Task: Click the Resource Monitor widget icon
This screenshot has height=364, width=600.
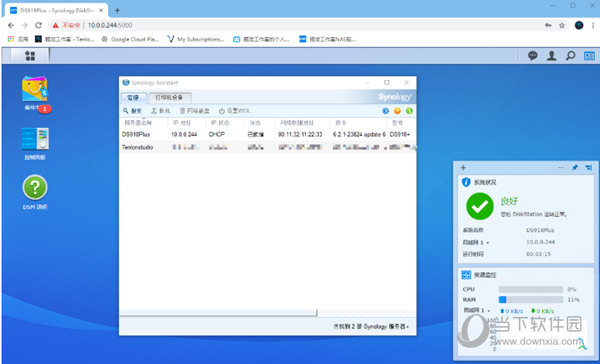Action: click(x=466, y=274)
